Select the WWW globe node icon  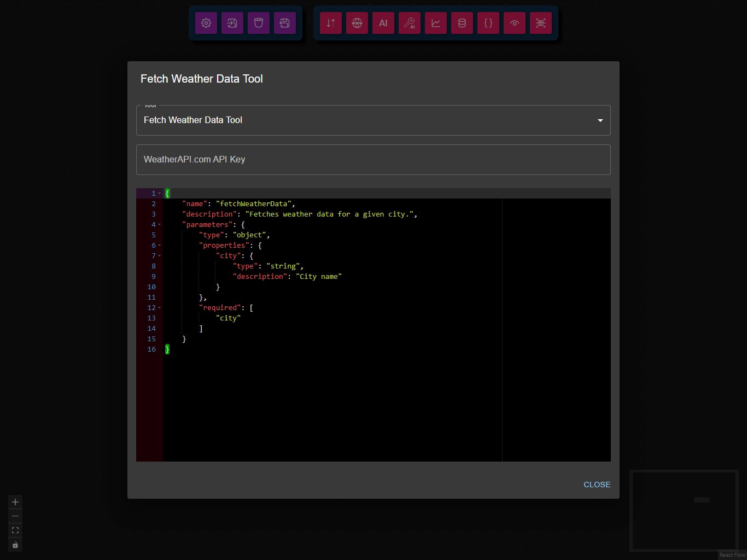pos(357,23)
